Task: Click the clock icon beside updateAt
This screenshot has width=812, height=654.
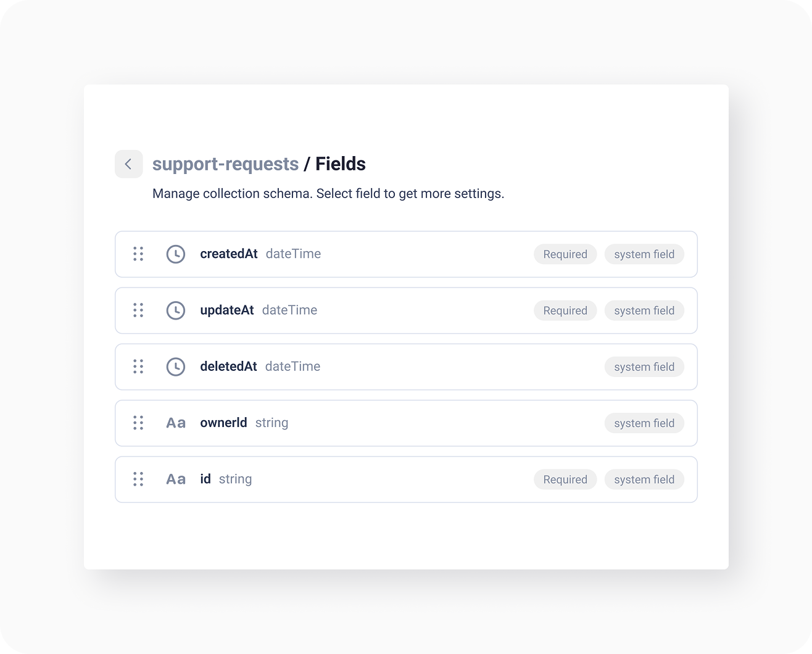Action: click(x=176, y=310)
